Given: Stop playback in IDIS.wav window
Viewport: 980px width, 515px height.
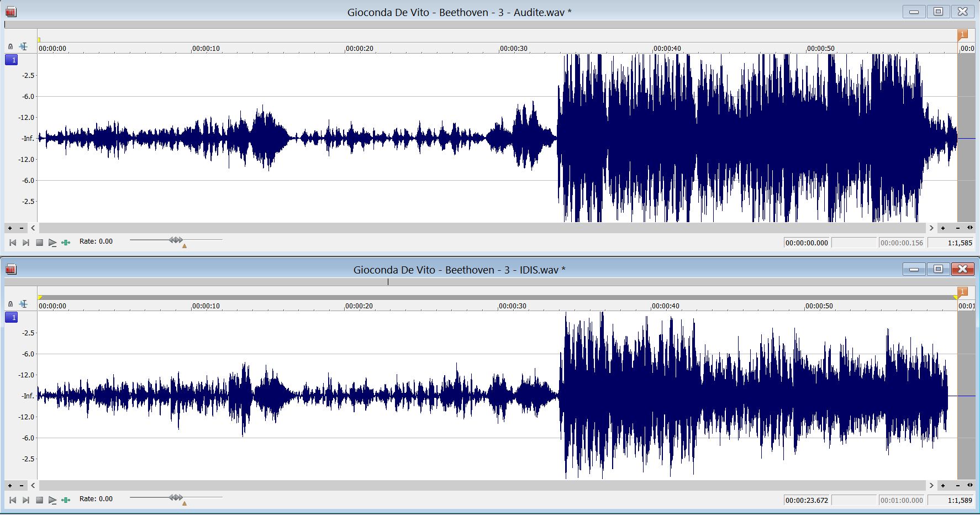Looking at the screenshot, I should click(39, 500).
